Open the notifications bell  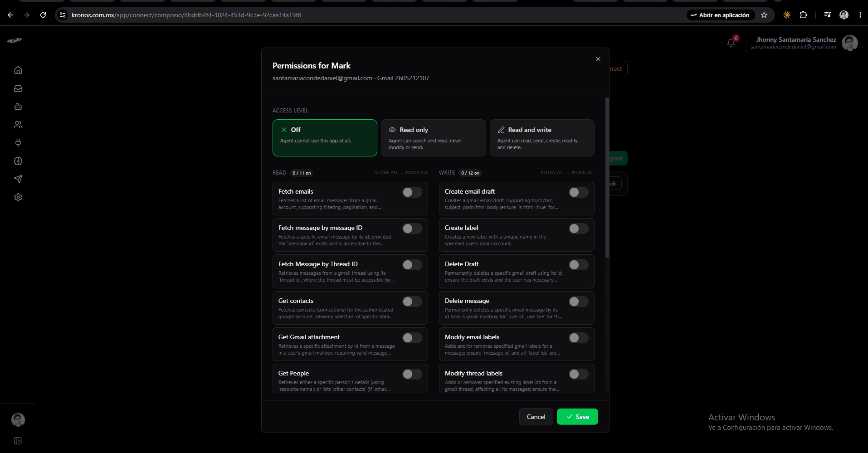(x=731, y=43)
